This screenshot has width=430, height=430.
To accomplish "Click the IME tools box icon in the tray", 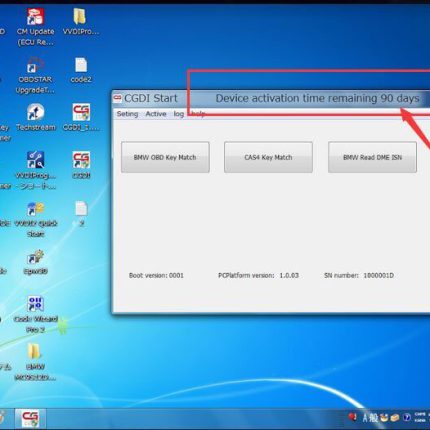I will point(395,417).
